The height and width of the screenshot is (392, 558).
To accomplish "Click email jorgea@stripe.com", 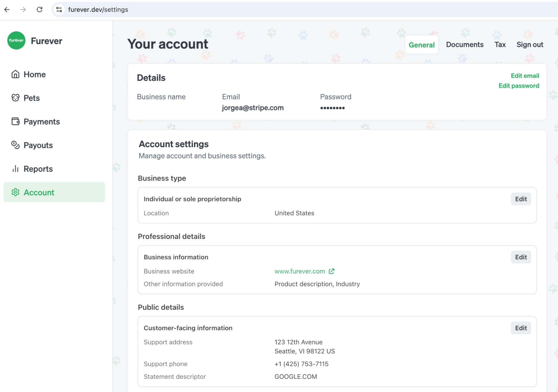I will [x=253, y=108].
